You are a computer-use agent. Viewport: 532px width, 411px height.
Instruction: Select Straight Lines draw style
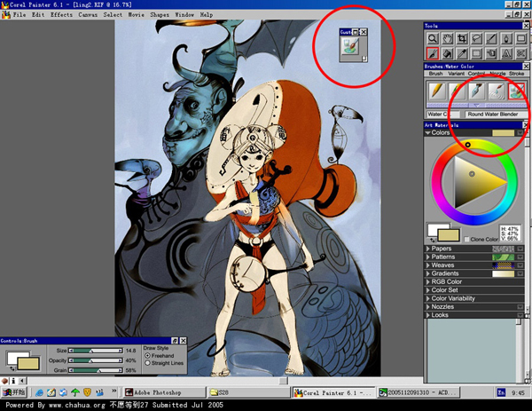147,363
